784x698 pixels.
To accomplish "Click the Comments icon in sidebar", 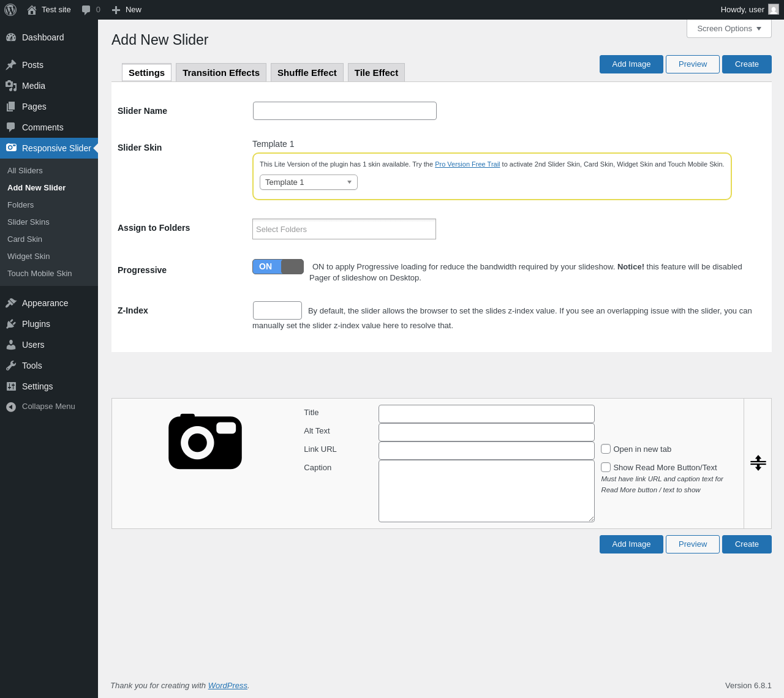I will tap(11, 127).
